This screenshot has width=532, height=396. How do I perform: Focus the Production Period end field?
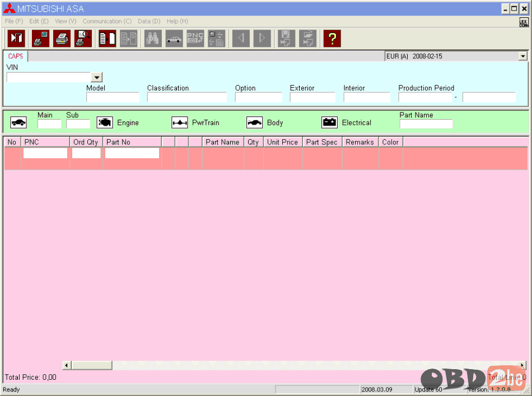pyautogui.click(x=489, y=97)
